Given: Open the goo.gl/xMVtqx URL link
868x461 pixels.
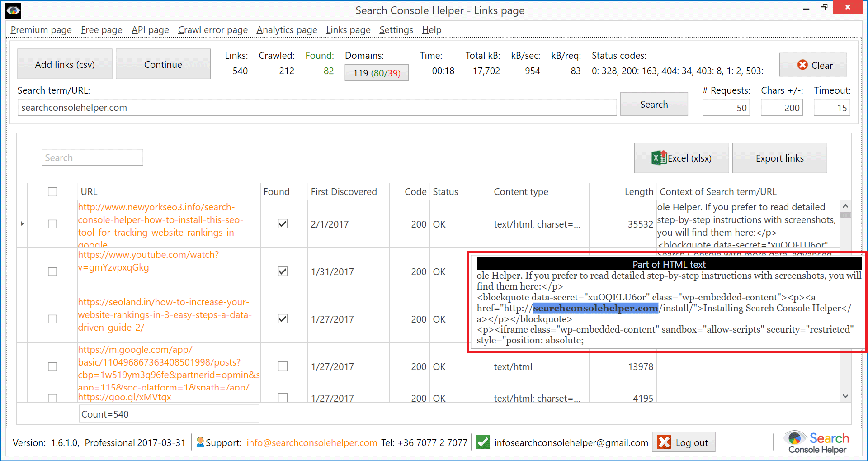Looking at the screenshot, I should point(124,397).
